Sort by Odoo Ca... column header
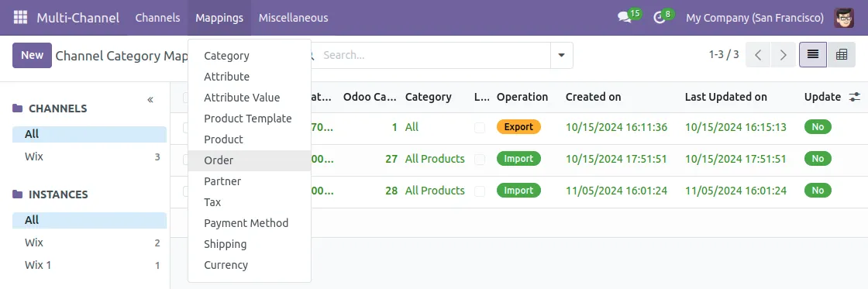The height and width of the screenshot is (289, 868). [370, 97]
